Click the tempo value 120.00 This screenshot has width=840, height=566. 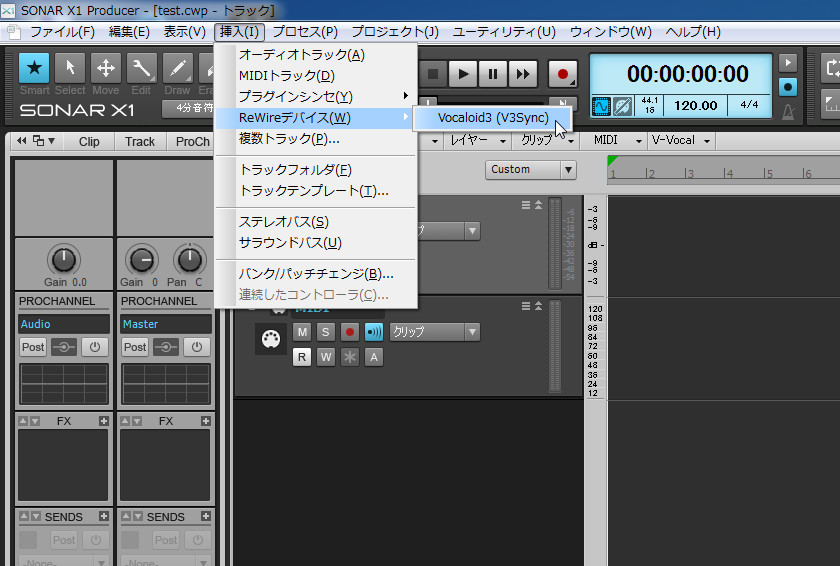coord(695,105)
